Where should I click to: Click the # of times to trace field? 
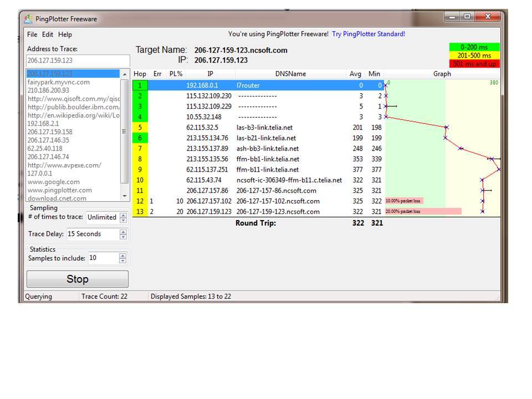[x=102, y=217]
